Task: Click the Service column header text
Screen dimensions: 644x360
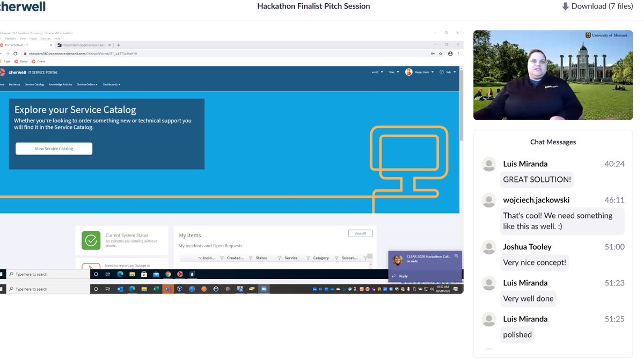Action: 291,258
